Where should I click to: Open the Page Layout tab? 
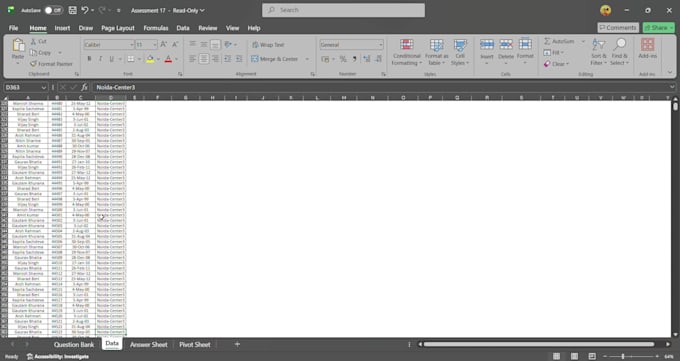(118, 28)
